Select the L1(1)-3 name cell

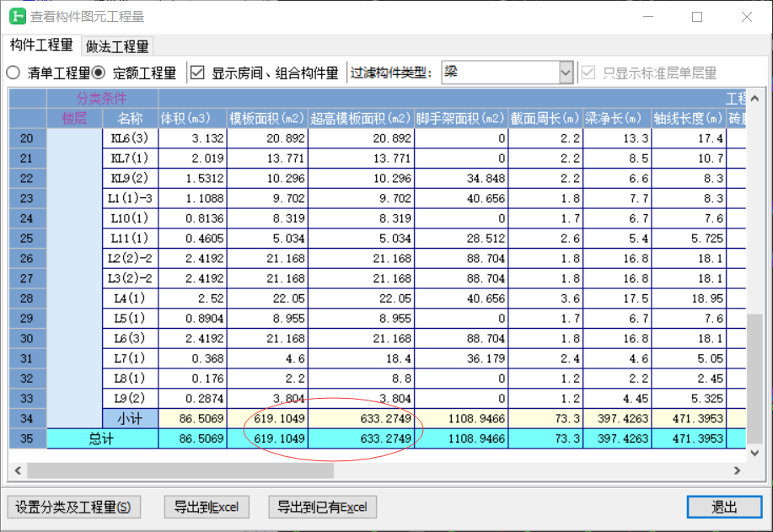coord(130,198)
